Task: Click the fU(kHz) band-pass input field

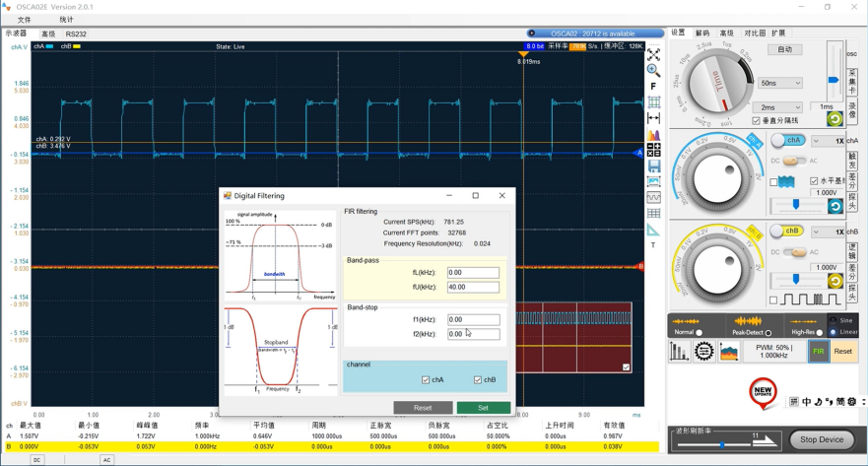Action: (x=473, y=287)
